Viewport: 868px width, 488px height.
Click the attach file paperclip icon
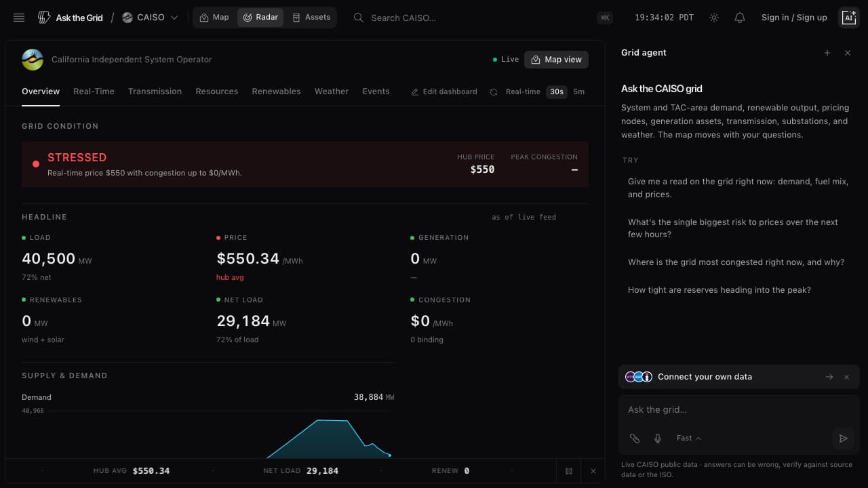[x=635, y=439]
